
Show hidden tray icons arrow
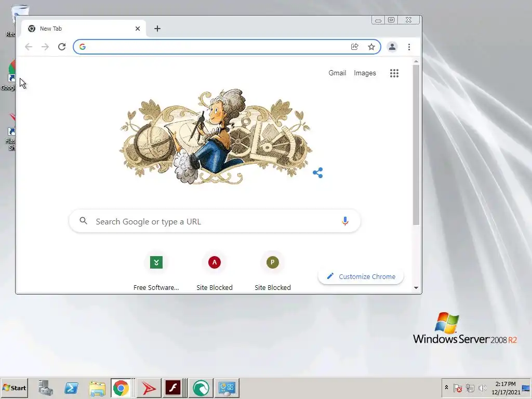click(x=446, y=388)
